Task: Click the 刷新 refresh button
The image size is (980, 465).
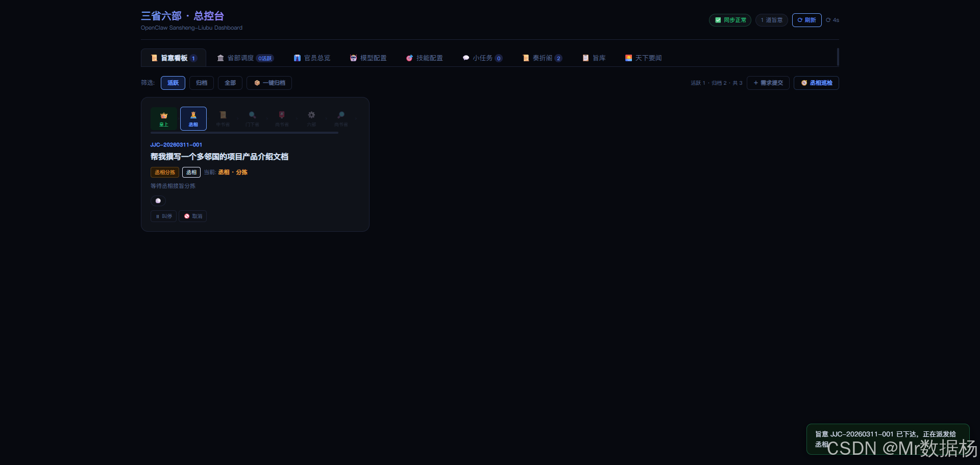Action: pyautogui.click(x=806, y=20)
